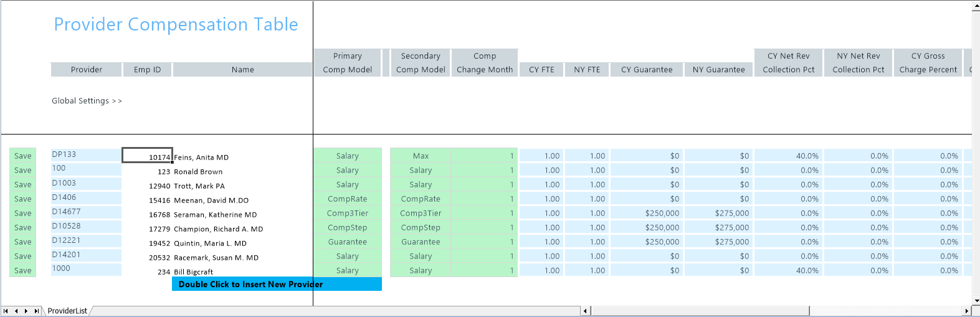Click the CY Net Rev Collection Pct header
The width and height of the screenshot is (980, 317).
click(x=788, y=63)
